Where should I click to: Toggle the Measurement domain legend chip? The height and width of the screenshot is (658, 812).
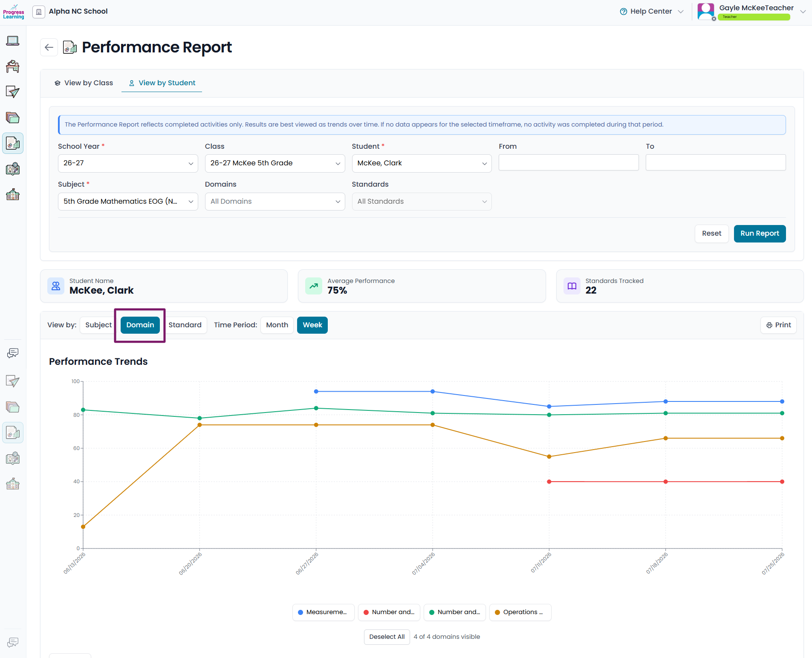click(x=323, y=612)
